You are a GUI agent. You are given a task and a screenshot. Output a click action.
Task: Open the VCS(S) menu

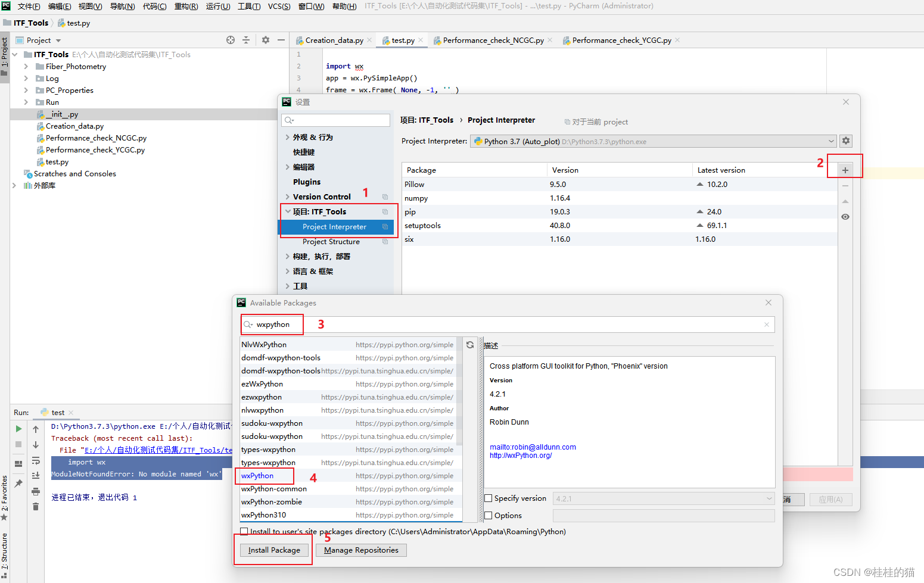tap(279, 6)
